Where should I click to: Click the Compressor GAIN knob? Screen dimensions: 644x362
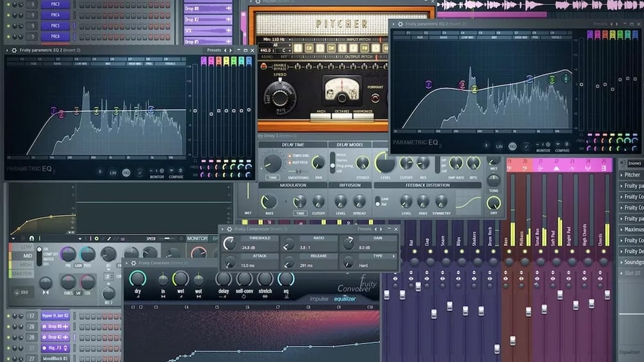(349, 243)
